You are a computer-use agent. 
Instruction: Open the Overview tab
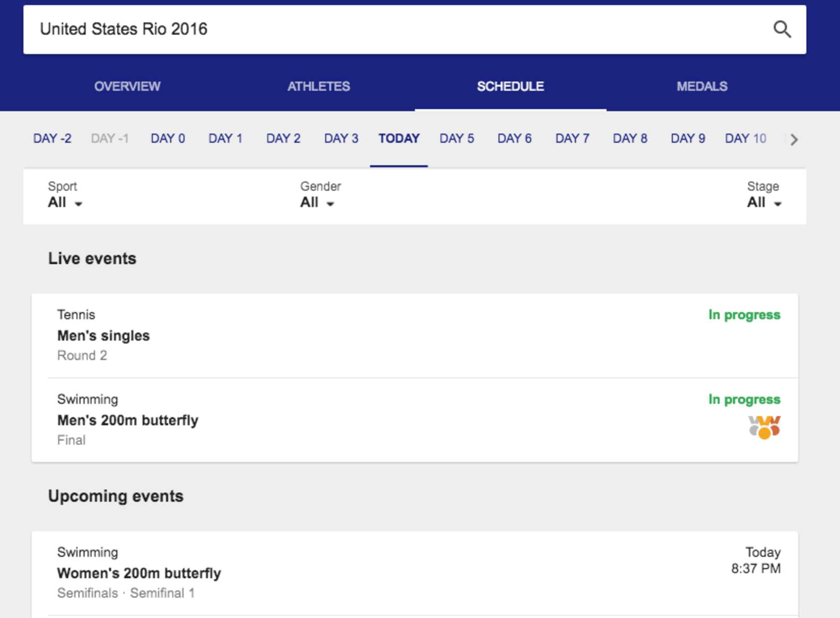coord(127,86)
